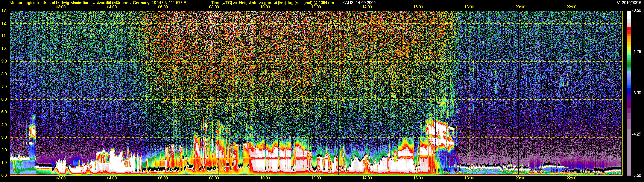This screenshot has width=644, height=182.
Task: Click the 9.0 km height axis label
Action: pyautogui.click(x=4, y=61)
